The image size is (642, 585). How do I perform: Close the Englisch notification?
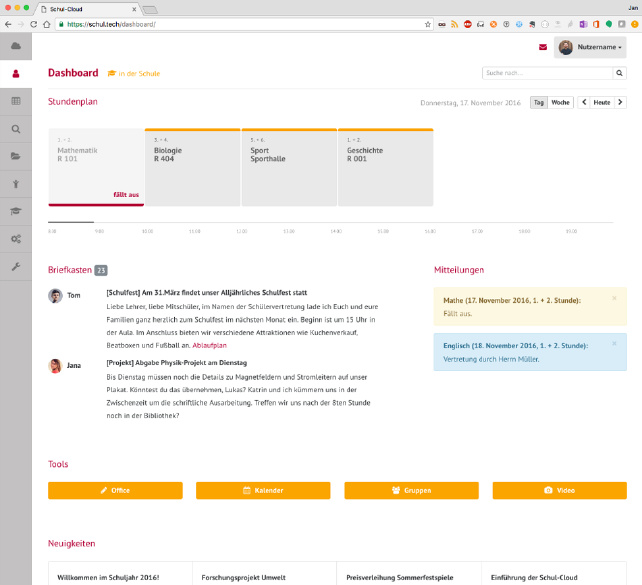(614, 343)
